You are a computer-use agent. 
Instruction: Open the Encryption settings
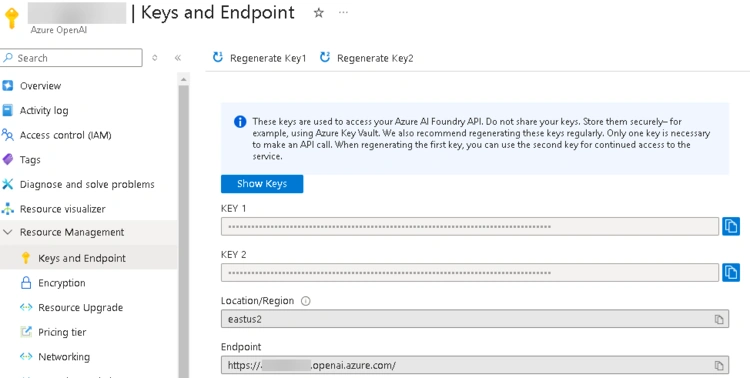point(62,283)
